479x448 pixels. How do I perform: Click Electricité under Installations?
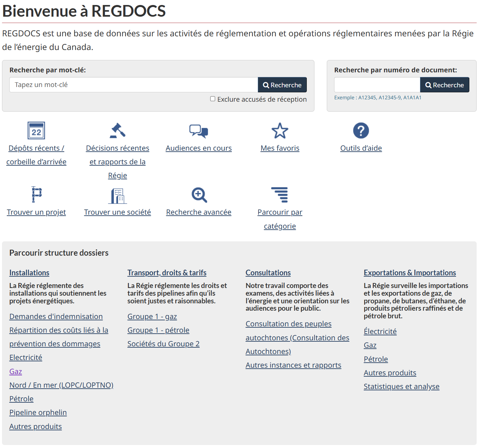pos(26,357)
